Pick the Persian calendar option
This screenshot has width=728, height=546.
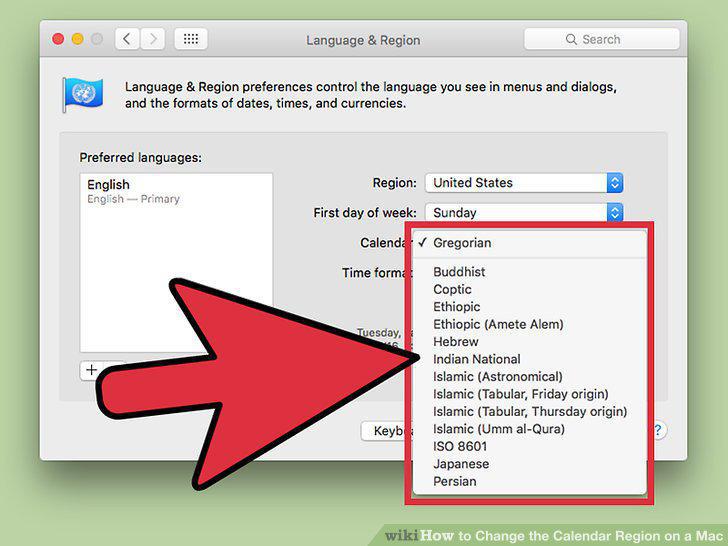coord(530,481)
